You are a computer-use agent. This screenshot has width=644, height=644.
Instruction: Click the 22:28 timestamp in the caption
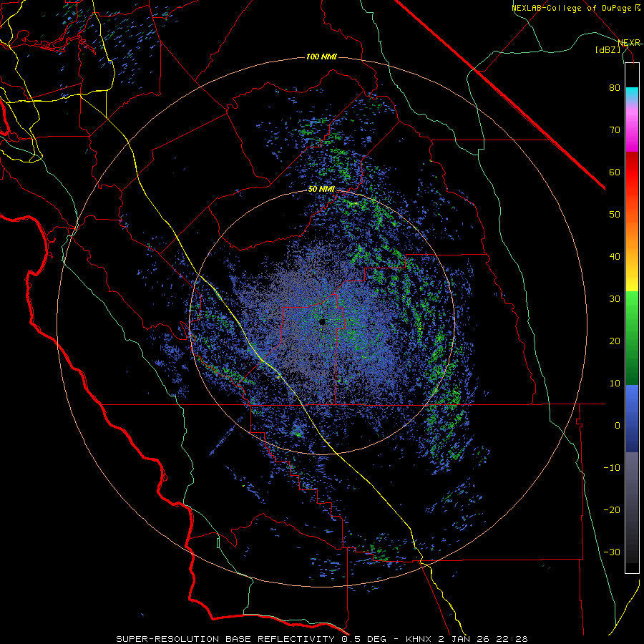pyautogui.click(x=511, y=639)
